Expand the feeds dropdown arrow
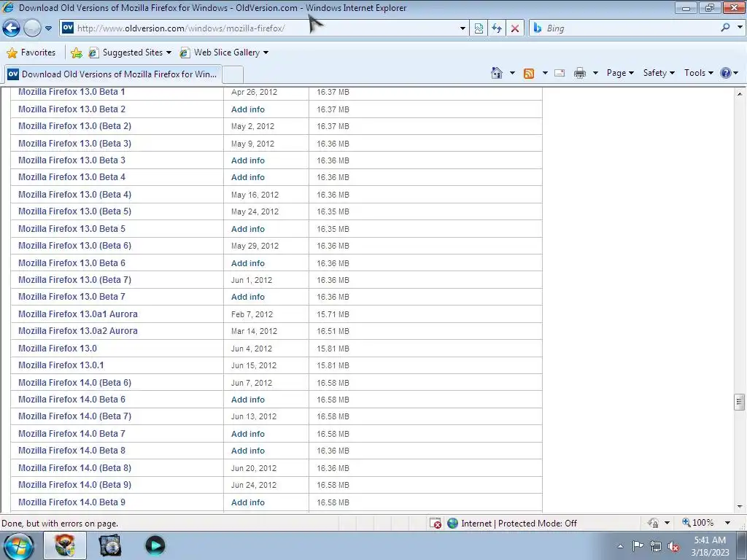This screenshot has height=560, width=747. tap(545, 73)
